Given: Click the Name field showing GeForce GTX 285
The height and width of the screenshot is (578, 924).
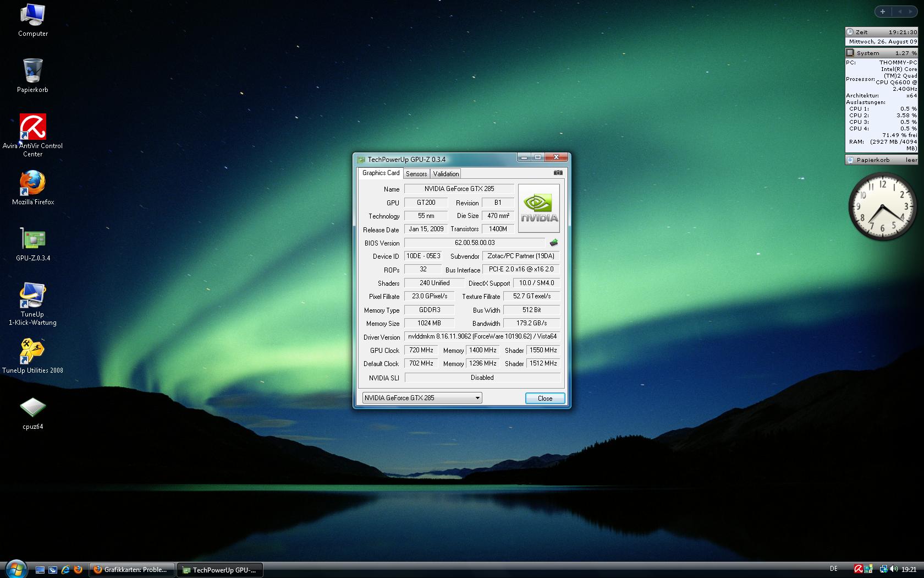Looking at the screenshot, I should (x=459, y=189).
